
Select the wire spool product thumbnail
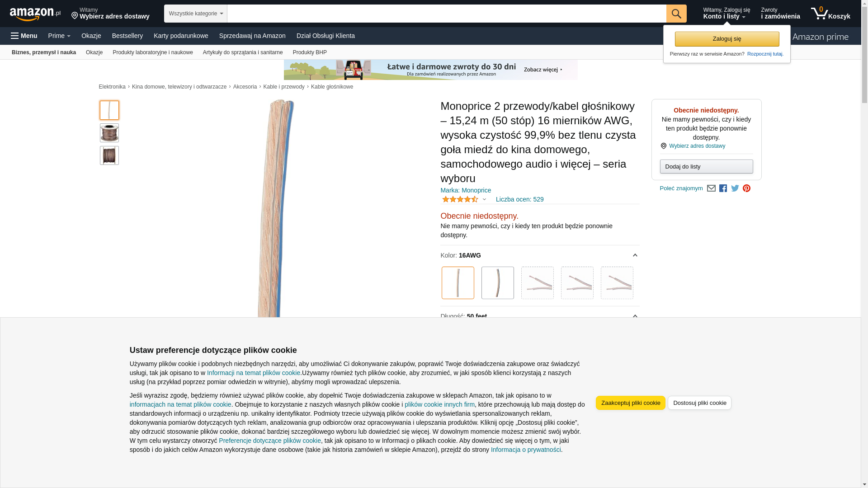[109, 133]
